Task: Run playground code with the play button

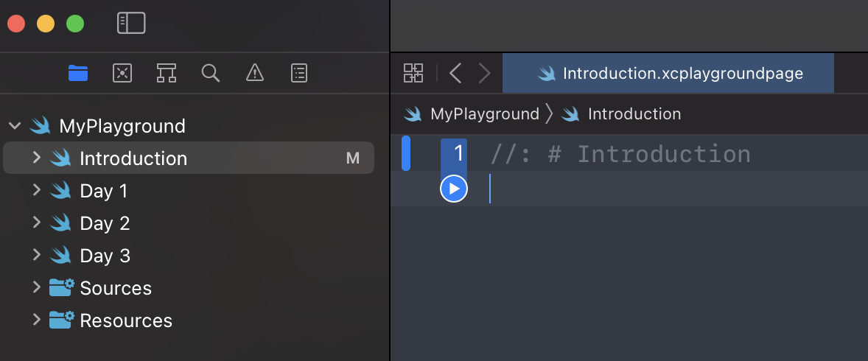Action: pyautogui.click(x=454, y=189)
